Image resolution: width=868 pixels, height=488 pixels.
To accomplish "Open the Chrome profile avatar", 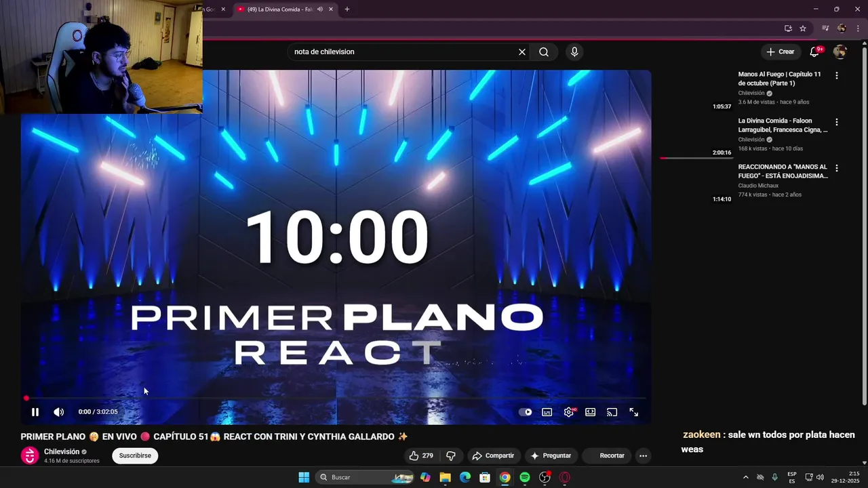I will point(842,28).
